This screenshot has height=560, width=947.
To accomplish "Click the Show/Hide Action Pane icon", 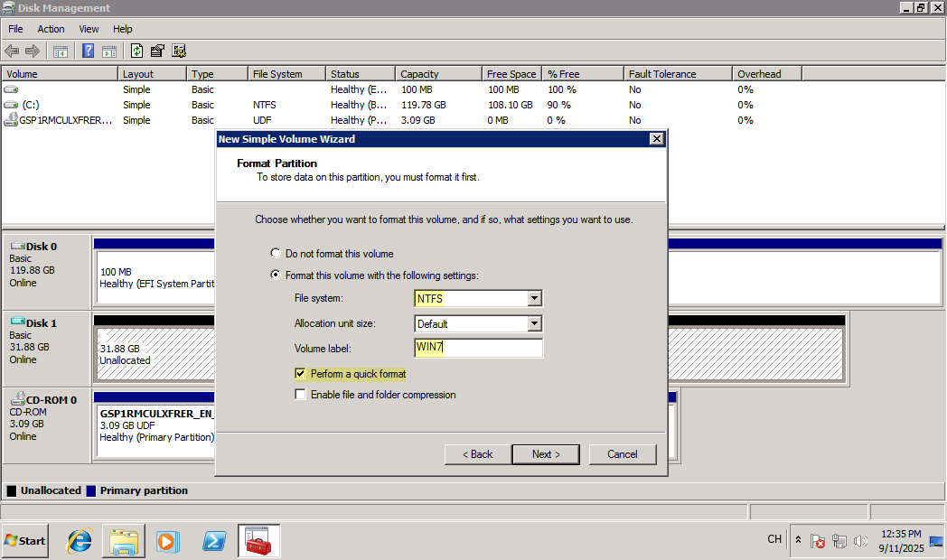I will pos(109,51).
